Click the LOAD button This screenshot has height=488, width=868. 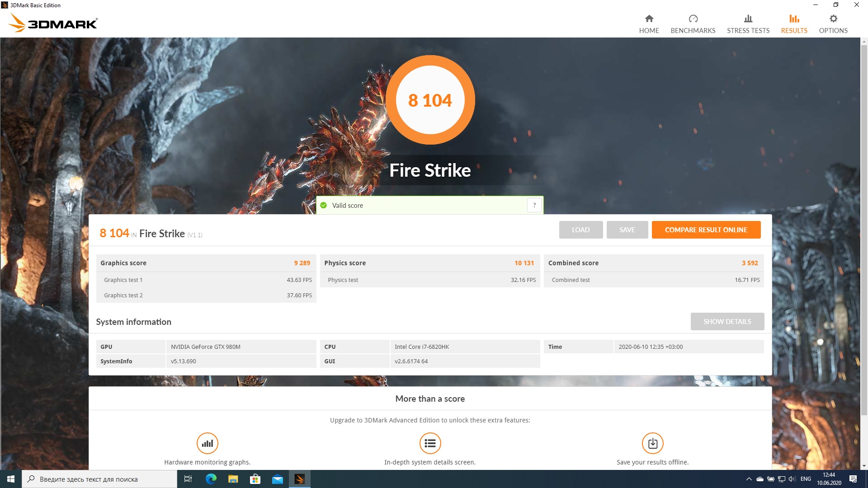pyautogui.click(x=580, y=230)
